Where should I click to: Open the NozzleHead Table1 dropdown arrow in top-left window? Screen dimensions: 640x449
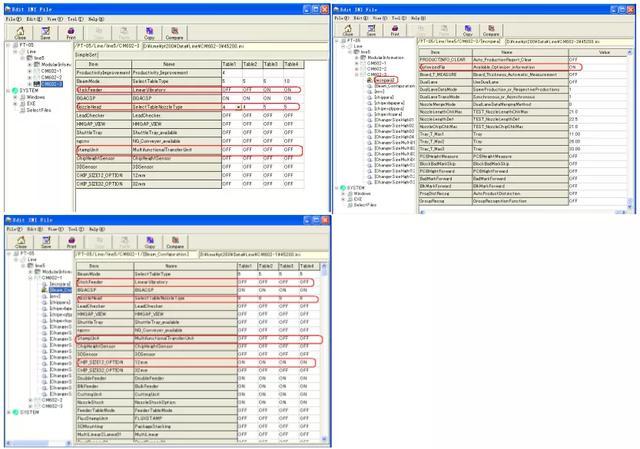pos(238,107)
